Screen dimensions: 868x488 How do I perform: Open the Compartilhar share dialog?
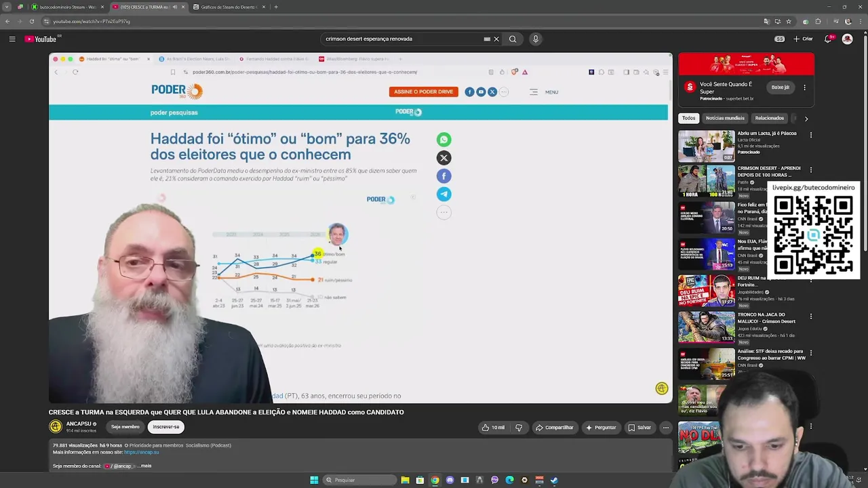click(555, 428)
